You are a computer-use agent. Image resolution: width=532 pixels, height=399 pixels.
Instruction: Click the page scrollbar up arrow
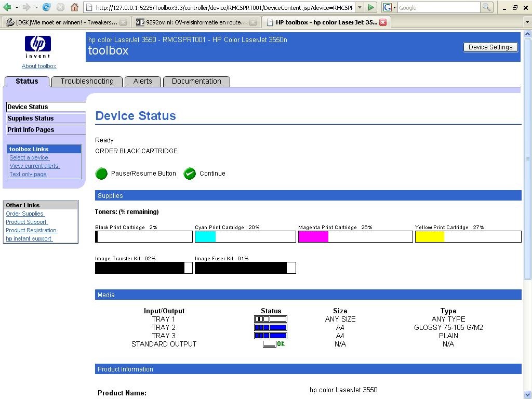pos(527,34)
